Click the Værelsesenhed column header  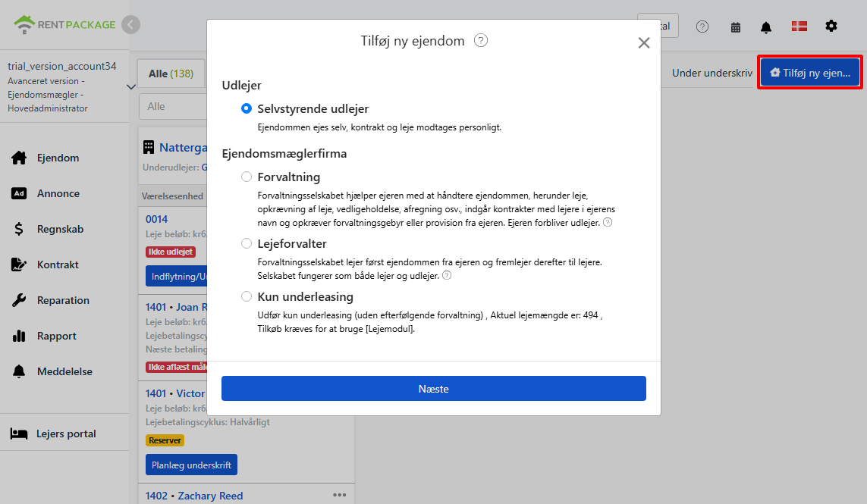tap(172, 196)
